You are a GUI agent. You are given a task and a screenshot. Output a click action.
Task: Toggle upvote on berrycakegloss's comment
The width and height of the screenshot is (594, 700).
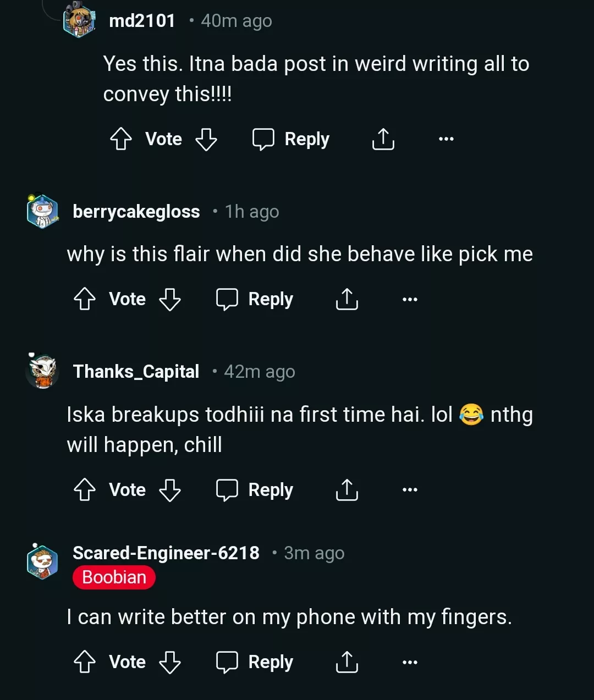click(x=85, y=299)
